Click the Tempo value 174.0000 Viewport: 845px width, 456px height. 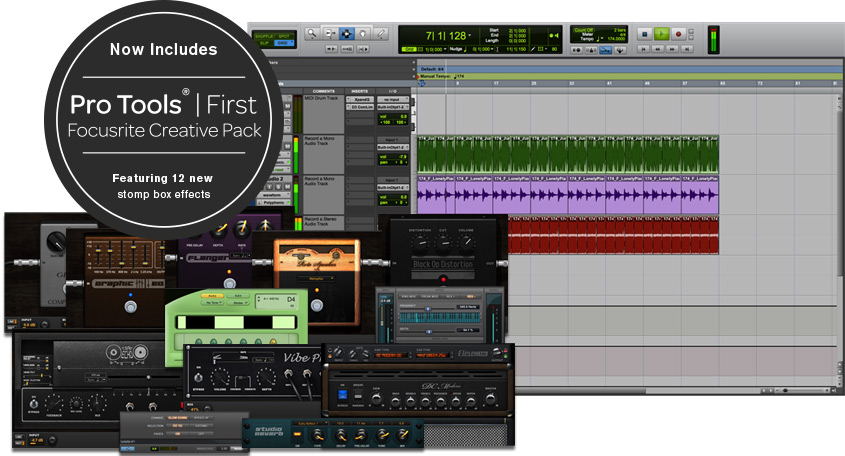(617, 39)
